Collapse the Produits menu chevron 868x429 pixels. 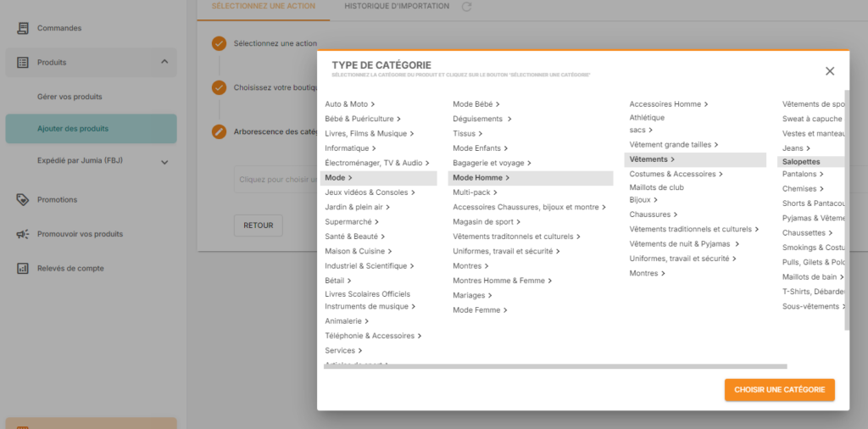[x=164, y=62]
